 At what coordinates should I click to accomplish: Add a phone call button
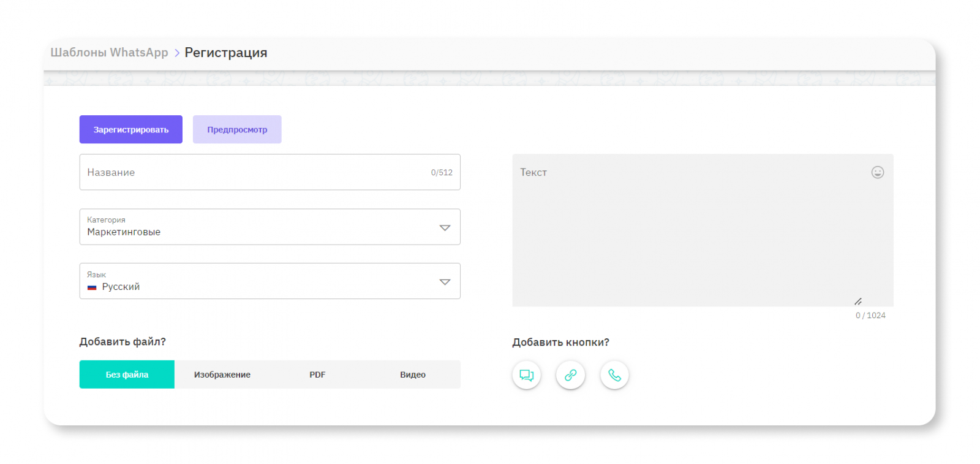pyautogui.click(x=614, y=375)
